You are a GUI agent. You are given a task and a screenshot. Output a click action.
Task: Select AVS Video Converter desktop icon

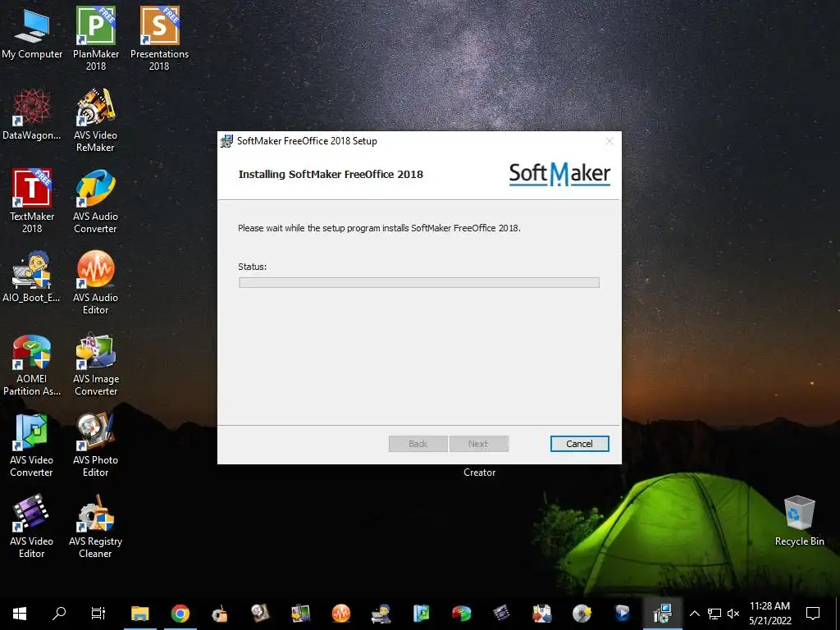coord(32,445)
